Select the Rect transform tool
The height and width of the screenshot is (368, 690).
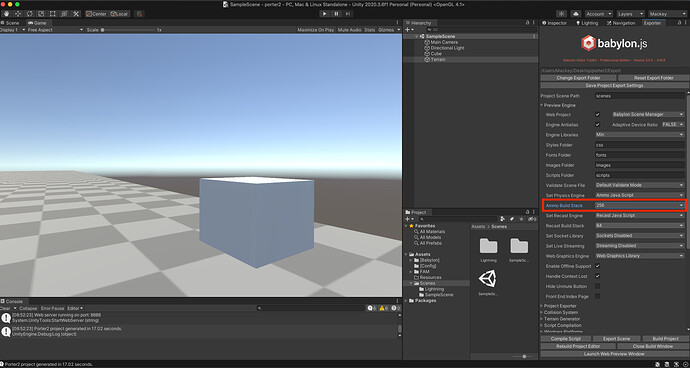pyautogui.click(x=52, y=14)
